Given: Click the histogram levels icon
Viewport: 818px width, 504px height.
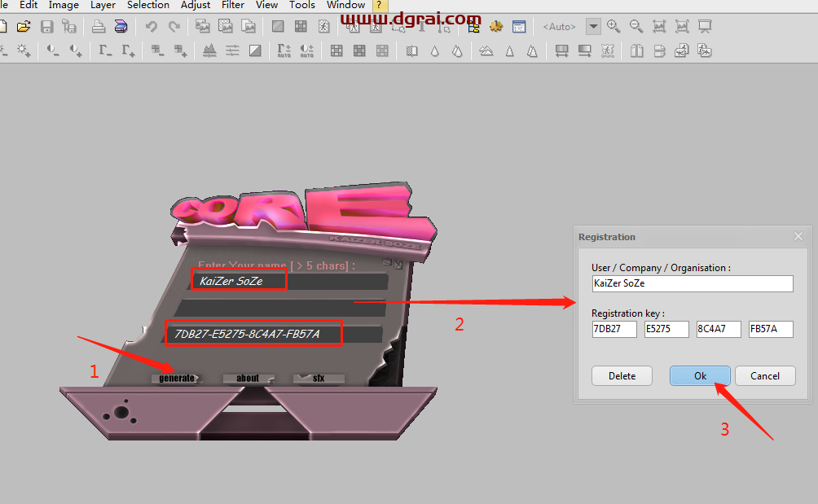Looking at the screenshot, I should 209,50.
